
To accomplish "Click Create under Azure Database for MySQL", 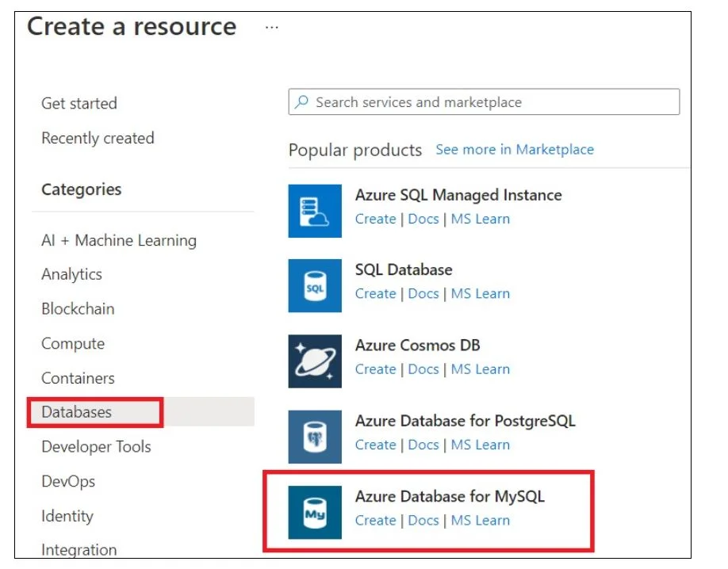I will [x=375, y=521].
